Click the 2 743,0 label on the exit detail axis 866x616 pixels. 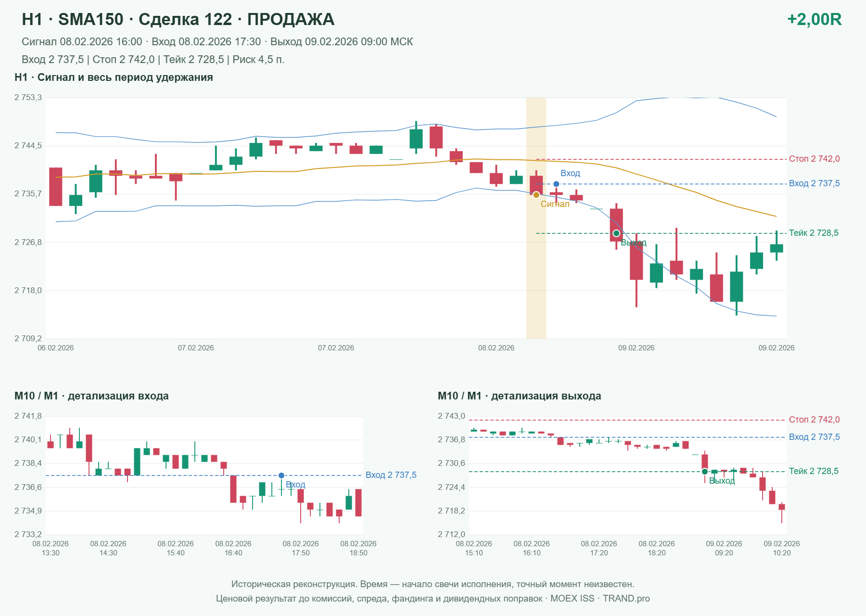coord(451,416)
